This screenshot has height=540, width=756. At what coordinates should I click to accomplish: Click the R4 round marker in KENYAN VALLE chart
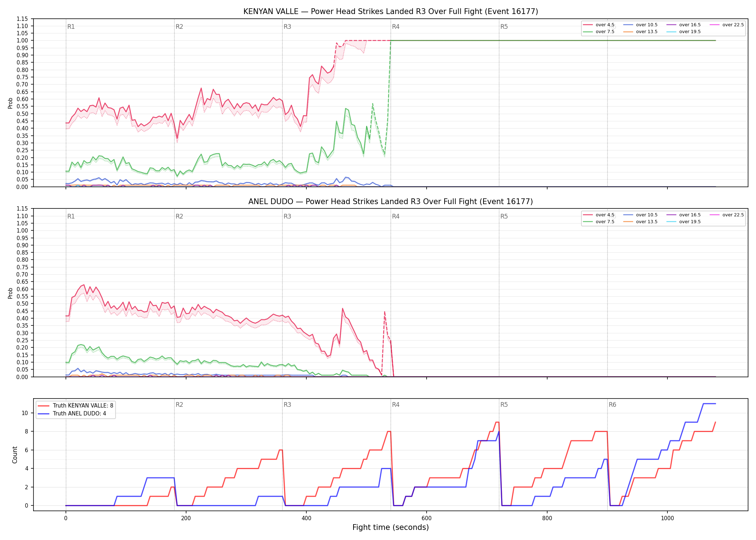coord(396,27)
